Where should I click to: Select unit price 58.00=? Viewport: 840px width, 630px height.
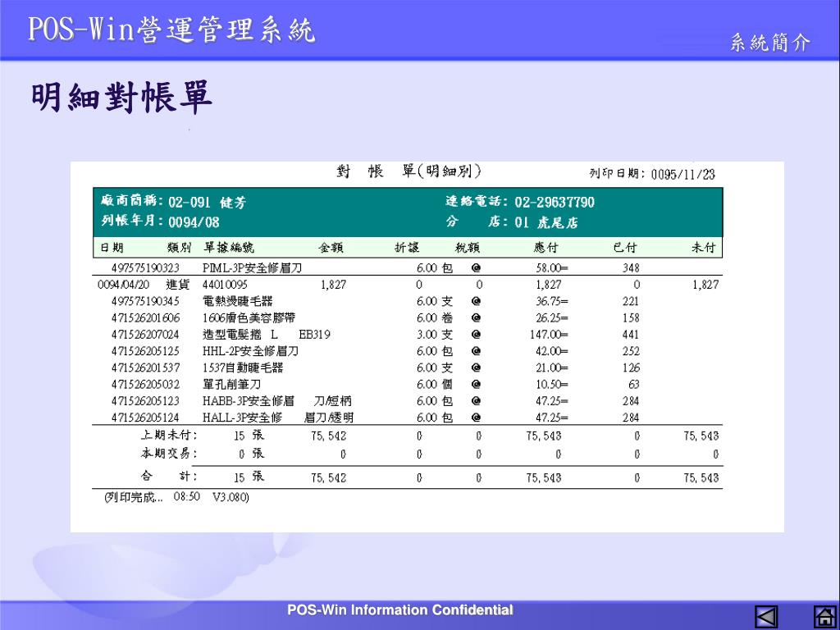click(x=552, y=268)
